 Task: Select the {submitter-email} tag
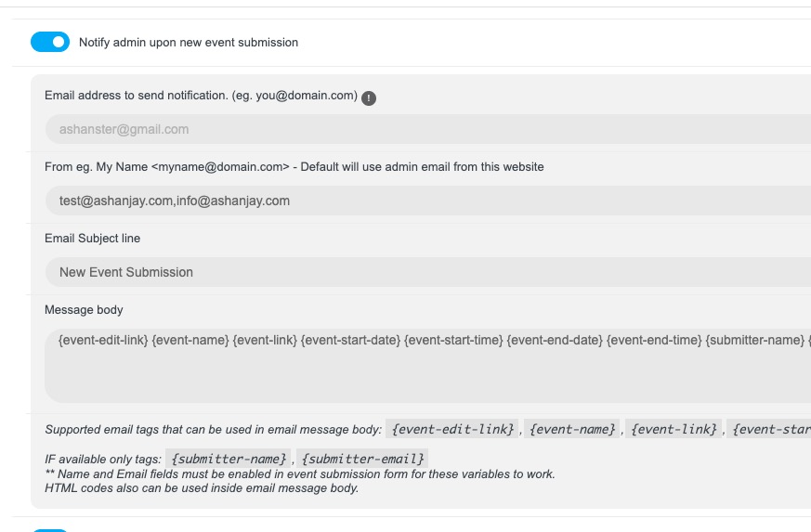(x=362, y=459)
